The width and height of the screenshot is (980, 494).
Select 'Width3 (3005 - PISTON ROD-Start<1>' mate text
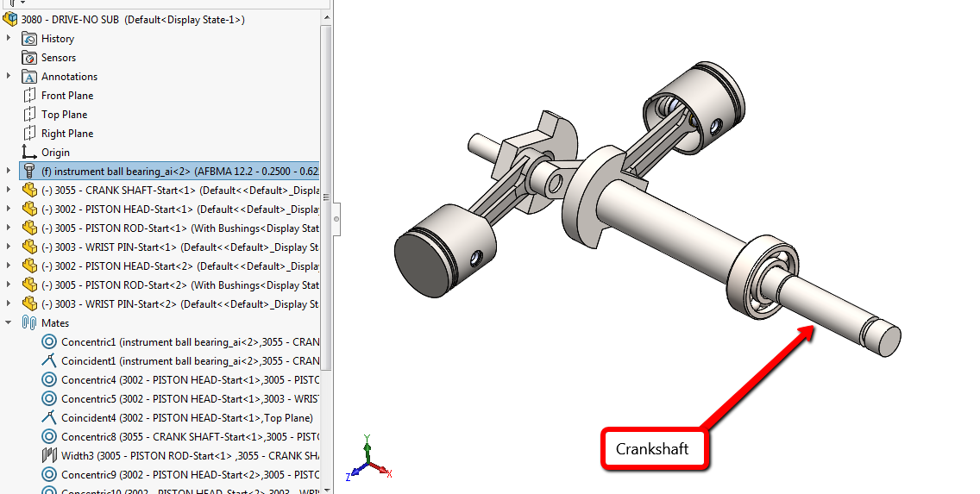[147, 456]
